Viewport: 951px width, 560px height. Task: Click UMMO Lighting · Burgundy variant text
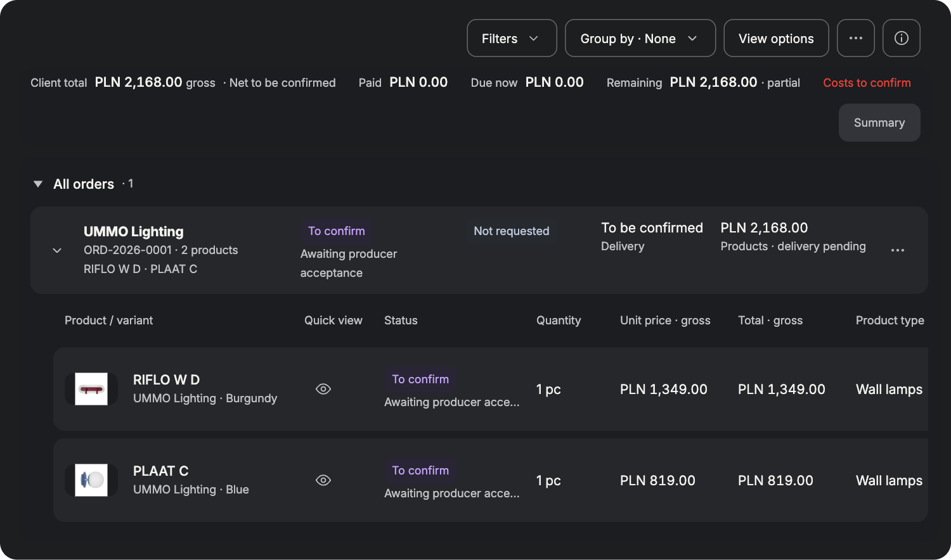click(x=205, y=398)
